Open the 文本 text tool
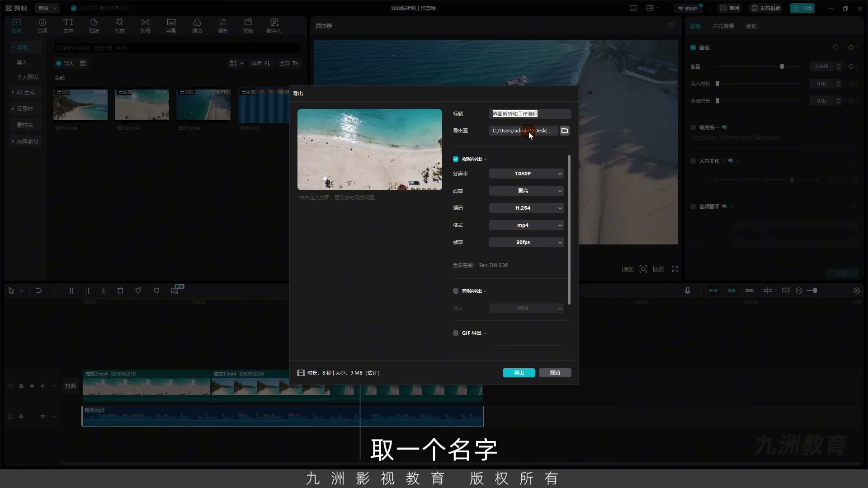Screen dimensions: 868x488 pyautogui.click(x=68, y=26)
